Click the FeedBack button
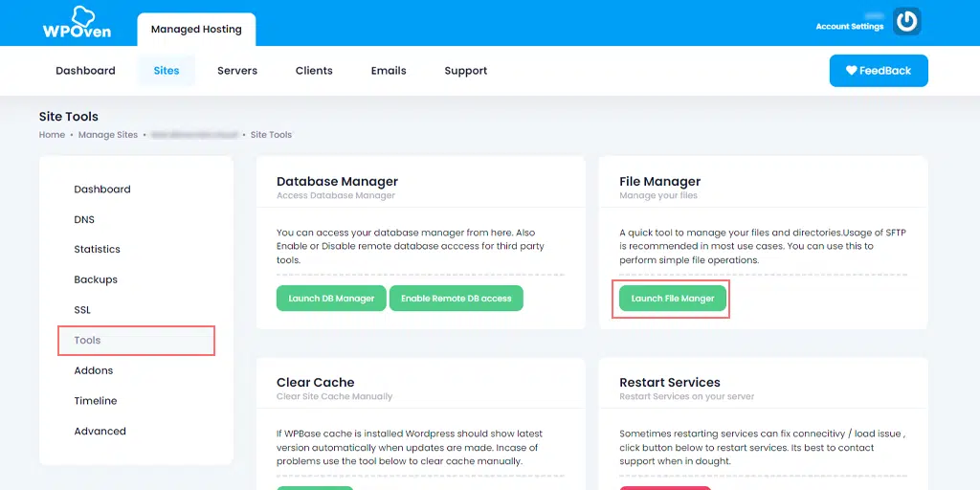Image resolution: width=980 pixels, height=490 pixels. click(879, 71)
